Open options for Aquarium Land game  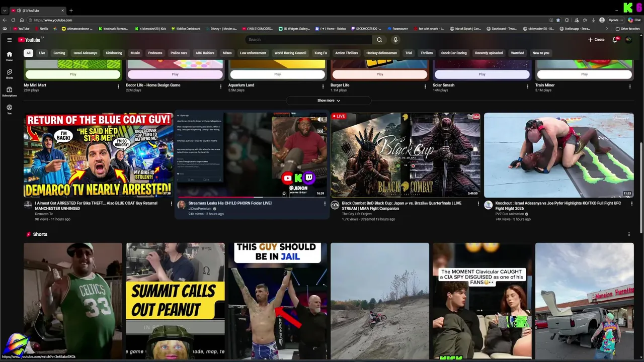323,86
